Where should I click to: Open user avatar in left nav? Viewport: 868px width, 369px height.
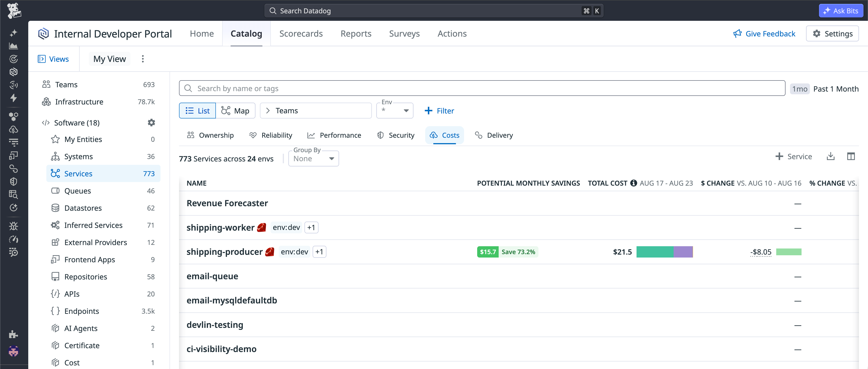[x=14, y=351]
